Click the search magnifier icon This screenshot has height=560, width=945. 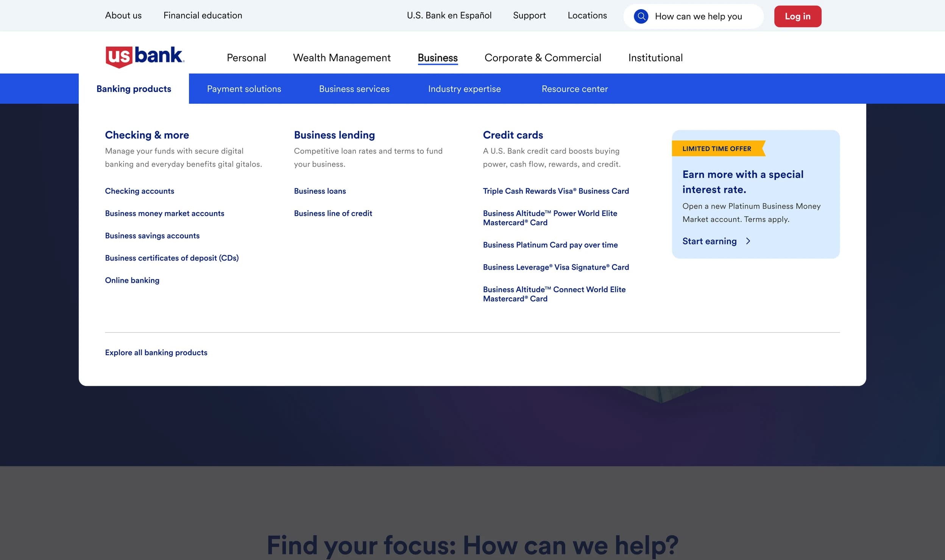click(x=641, y=16)
